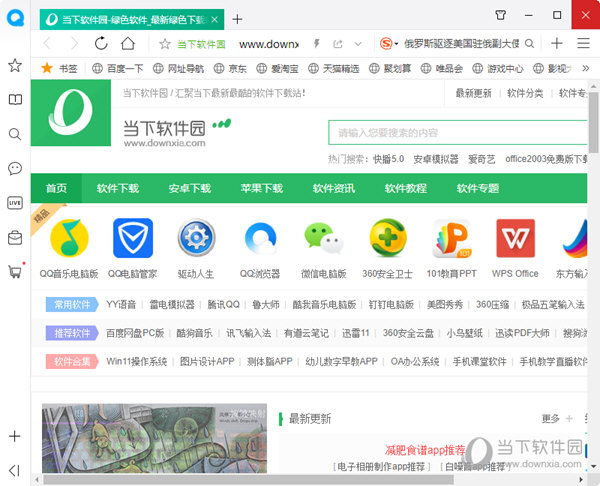Bookmark this page with star icon
This screenshot has width=600, height=486.
point(165,44)
